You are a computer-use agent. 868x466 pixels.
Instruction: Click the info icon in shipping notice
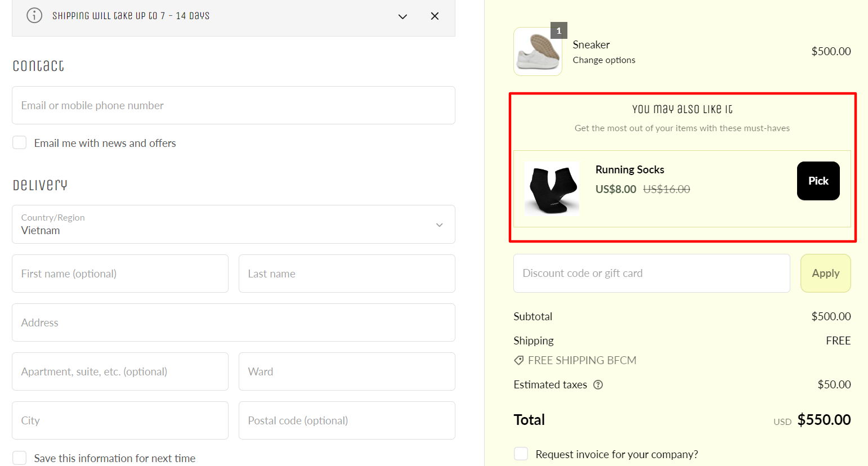pos(34,16)
